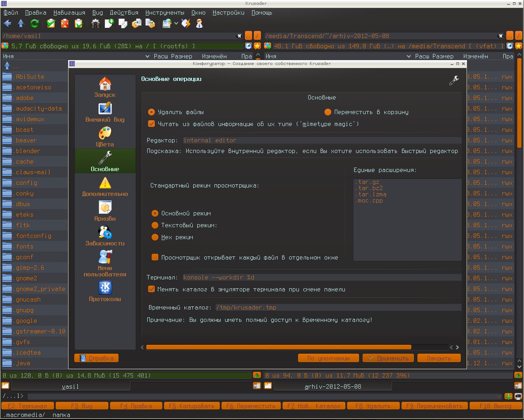Screen dimensions: 524x420
Task: Click Временный каталог path field
Action: point(338,307)
